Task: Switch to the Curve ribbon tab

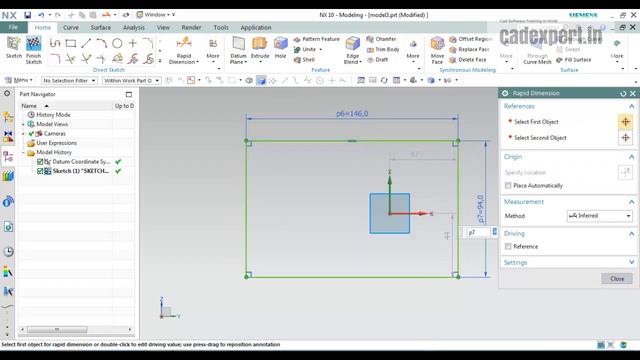Action: pos(71,27)
